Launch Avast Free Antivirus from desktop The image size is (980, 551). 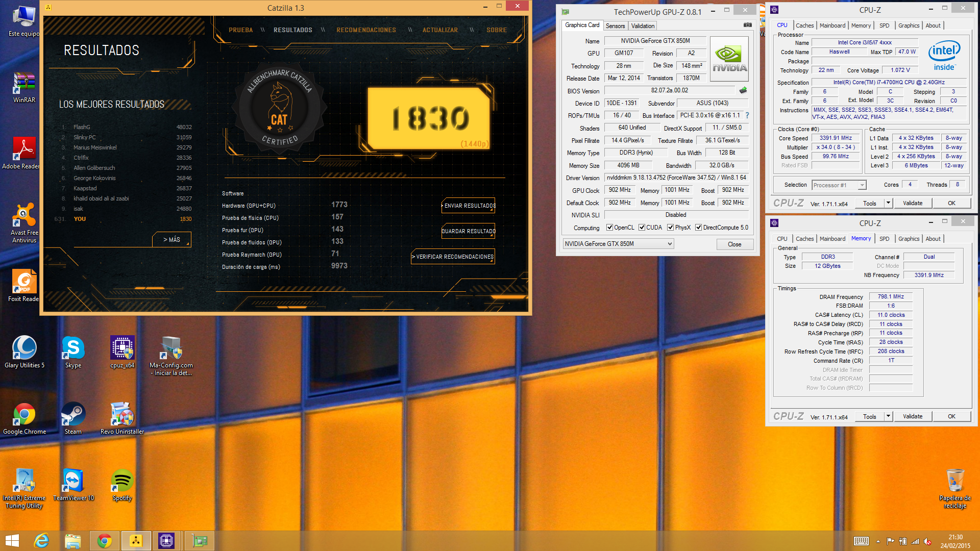click(x=24, y=223)
